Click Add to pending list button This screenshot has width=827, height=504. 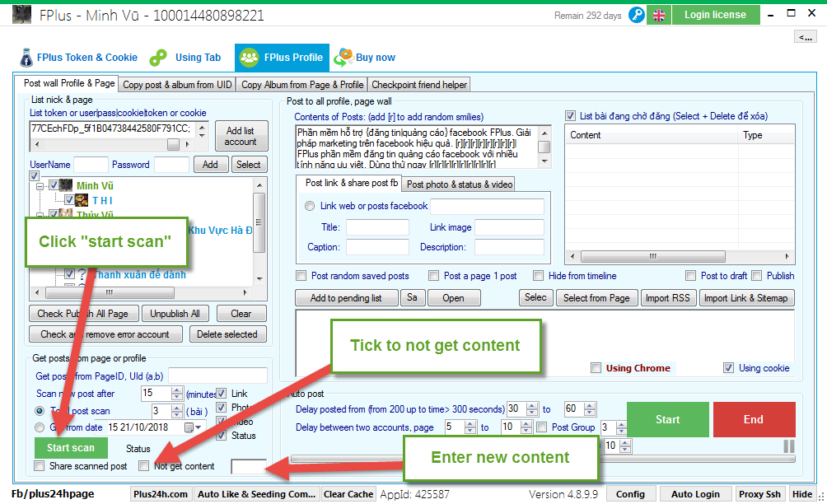[x=346, y=298]
